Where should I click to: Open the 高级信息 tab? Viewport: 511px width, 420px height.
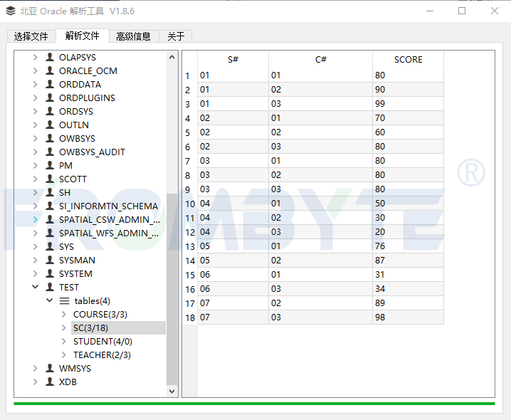click(134, 36)
